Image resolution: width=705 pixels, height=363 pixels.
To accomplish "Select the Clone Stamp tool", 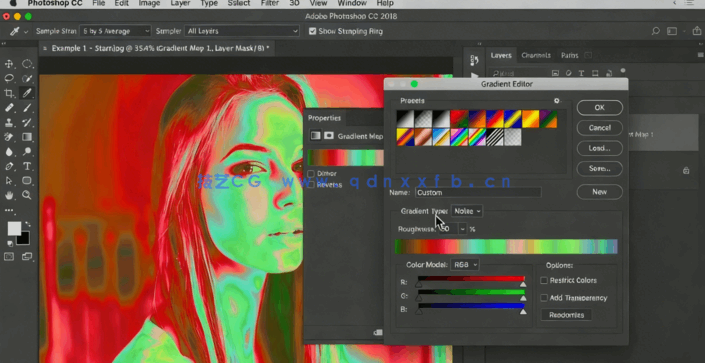I will pos(9,122).
